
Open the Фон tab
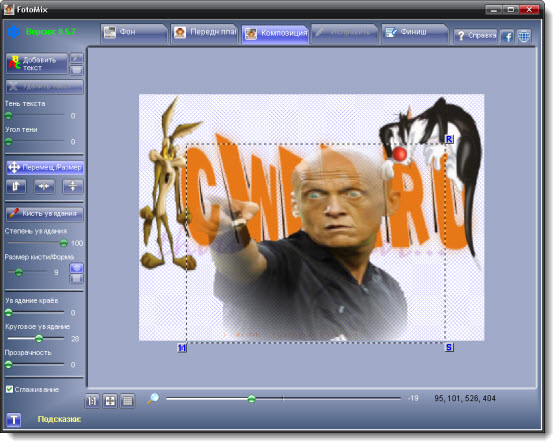134,33
